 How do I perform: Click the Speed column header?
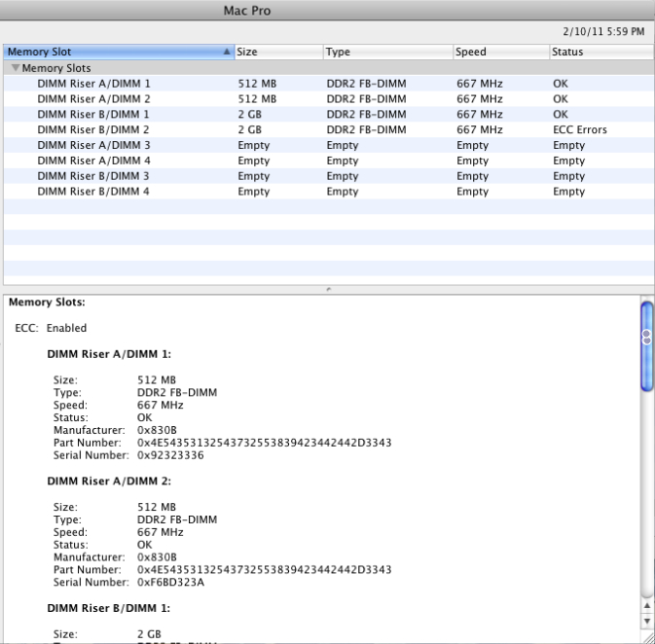[x=501, y=52]
